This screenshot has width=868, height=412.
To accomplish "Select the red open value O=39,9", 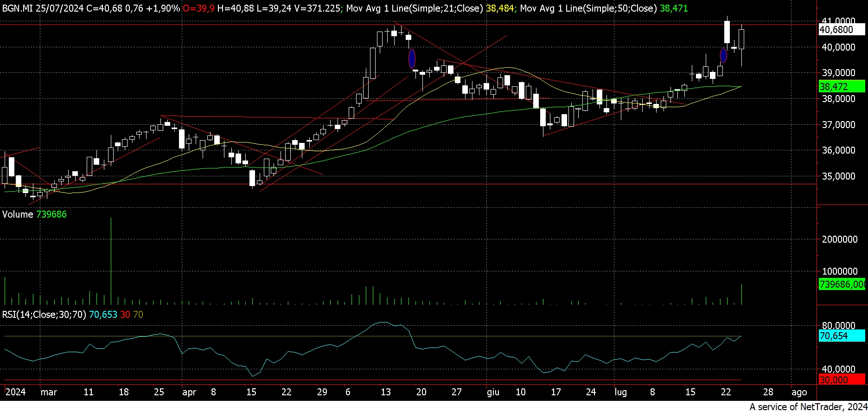I will pyautogui.click(x=198, y=8).
